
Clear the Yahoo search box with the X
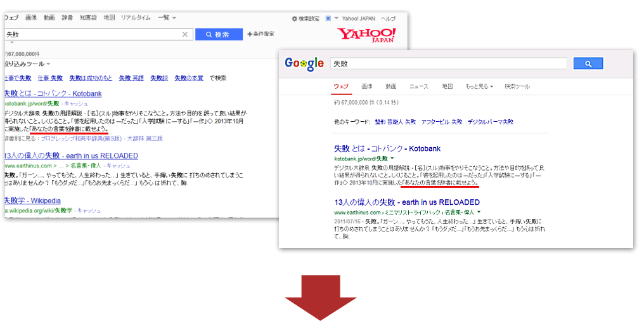point(185,34)
